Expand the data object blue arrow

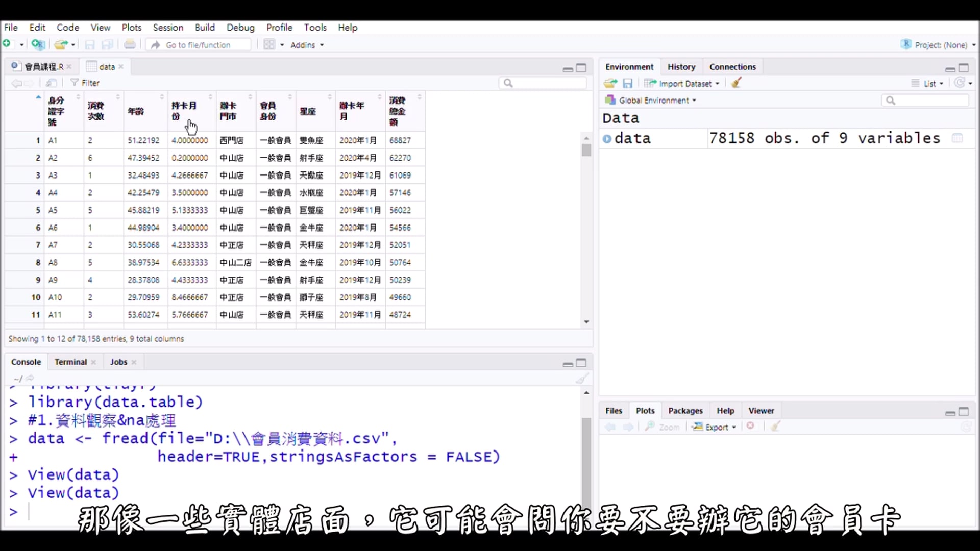pos(607,138)
